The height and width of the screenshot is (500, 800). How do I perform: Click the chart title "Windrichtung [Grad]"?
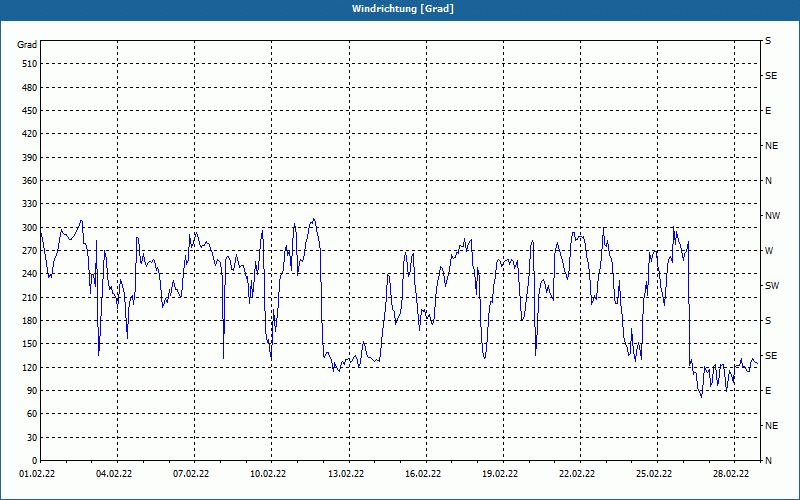[x=403, y=9]
